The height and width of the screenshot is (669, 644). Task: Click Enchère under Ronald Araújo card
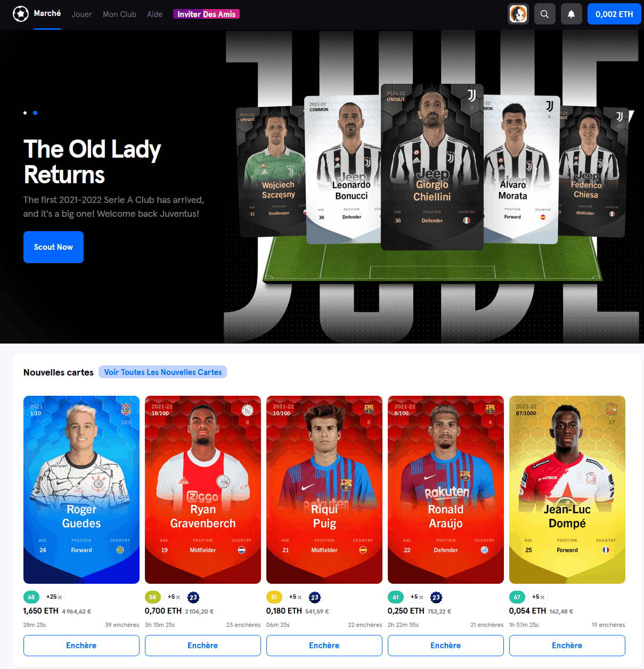[x=446, y=646]
